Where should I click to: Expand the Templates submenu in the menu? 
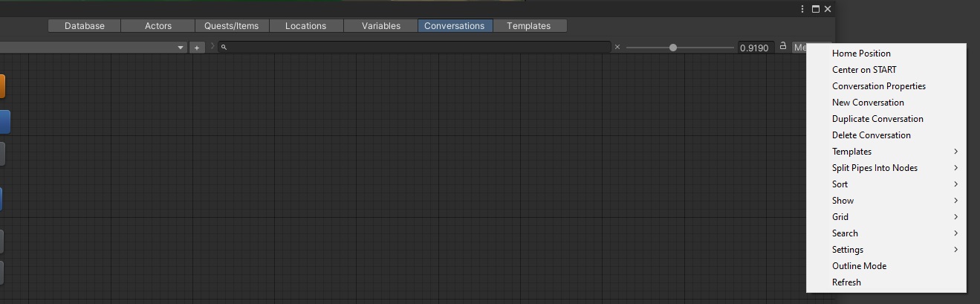click(x=886, y=152)
